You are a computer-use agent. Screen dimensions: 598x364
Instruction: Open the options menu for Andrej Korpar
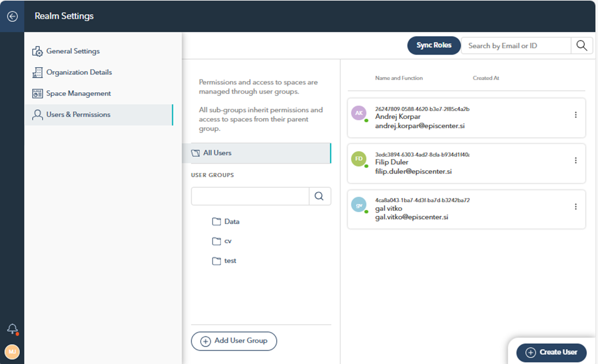point(576,115)
